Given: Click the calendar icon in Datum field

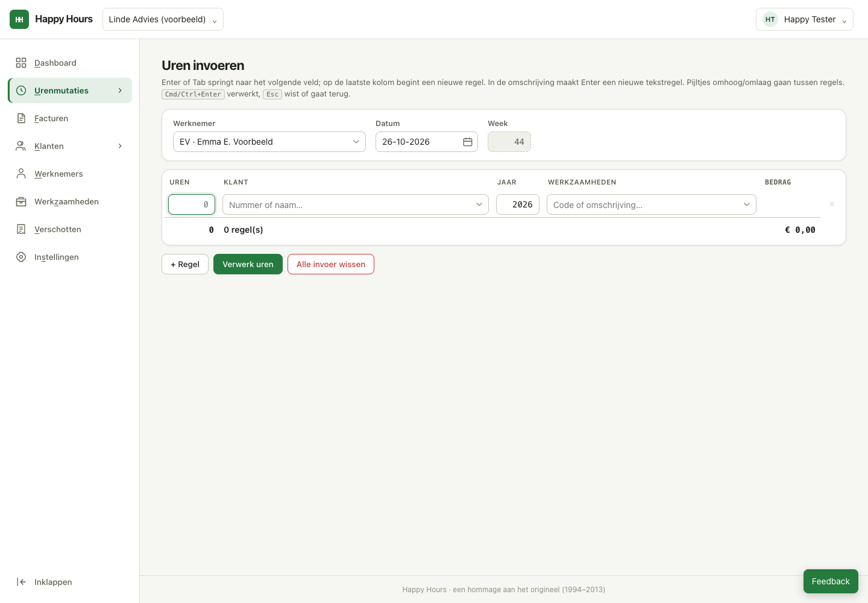Looking at the screenshot, I should pos(468,142).
